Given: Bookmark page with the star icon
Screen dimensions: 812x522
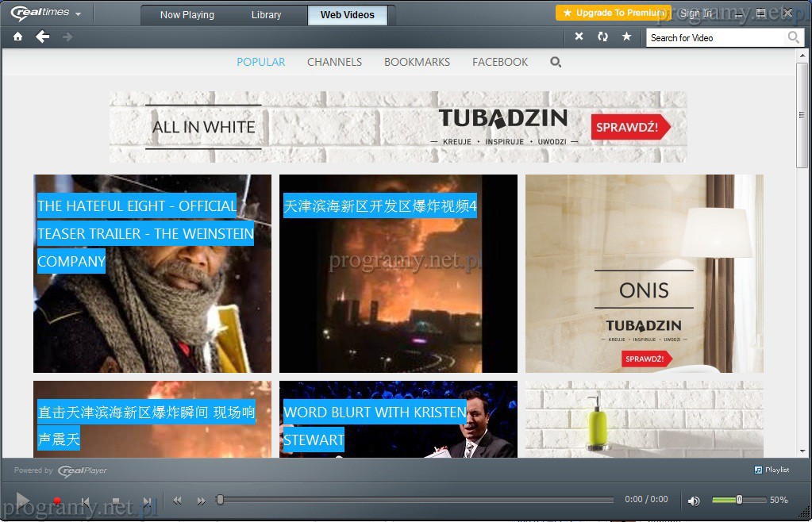Looking at the screenshot, I should coord(626,37).
